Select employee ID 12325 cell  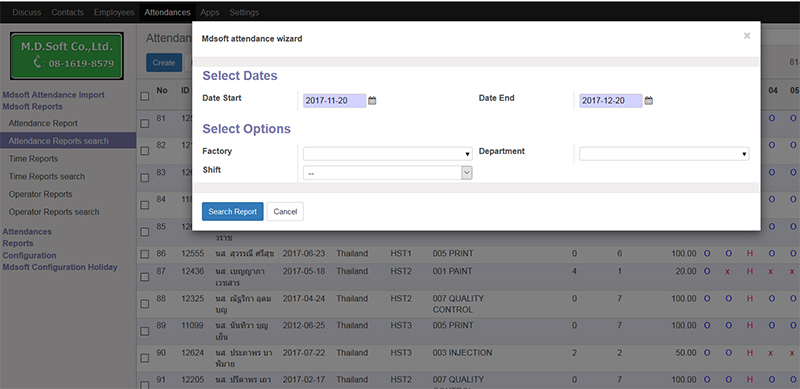click(193, 299)
